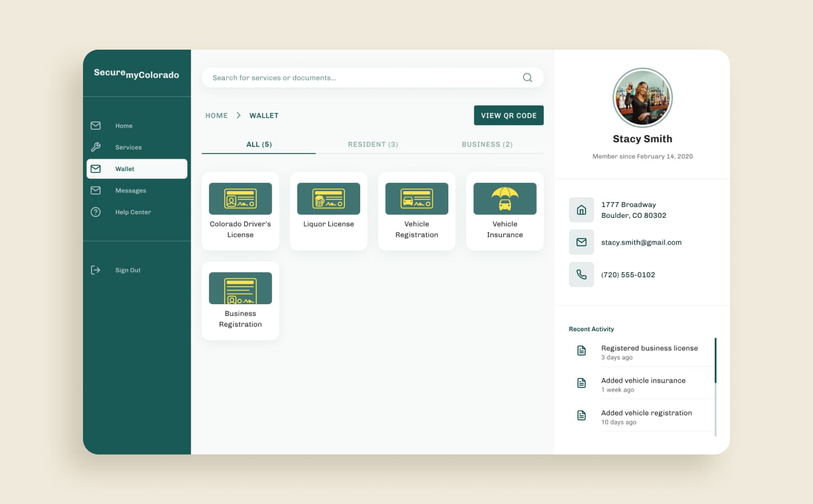Click the phone icon beside phone number

pos(581,275)
